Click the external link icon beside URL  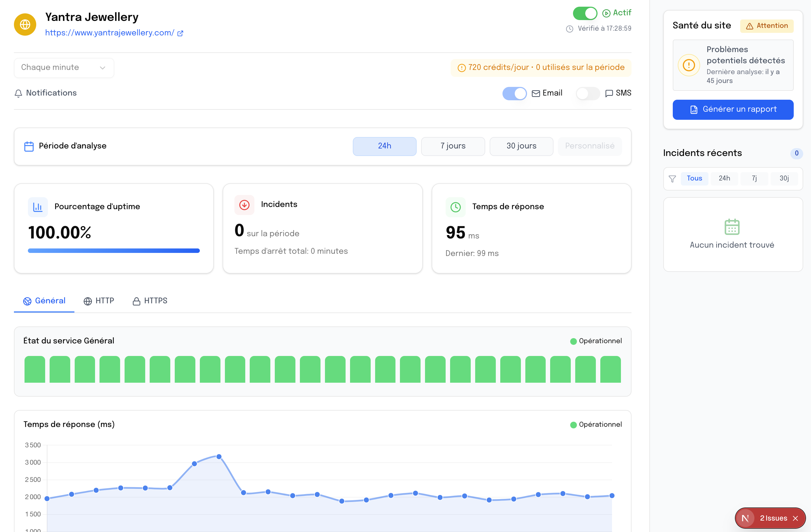(180, 33)
